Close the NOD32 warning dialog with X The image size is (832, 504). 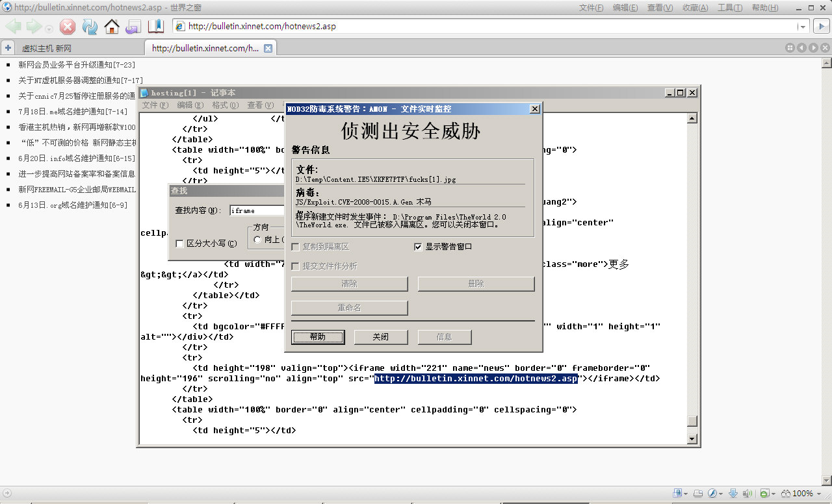[534, 109]
